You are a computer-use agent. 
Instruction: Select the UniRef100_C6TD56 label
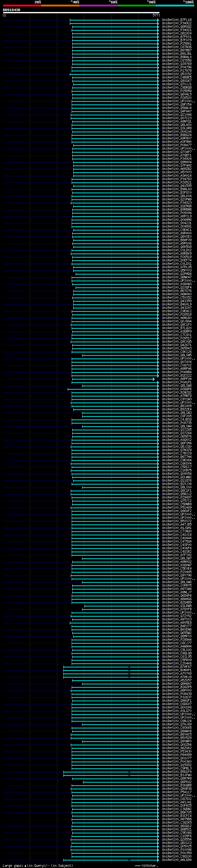pos(176,60)
